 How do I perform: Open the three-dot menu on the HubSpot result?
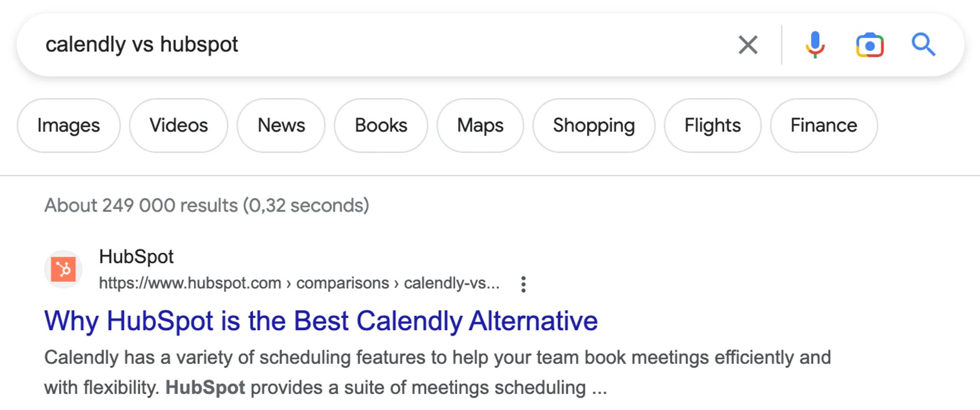[x=523, y=283]
